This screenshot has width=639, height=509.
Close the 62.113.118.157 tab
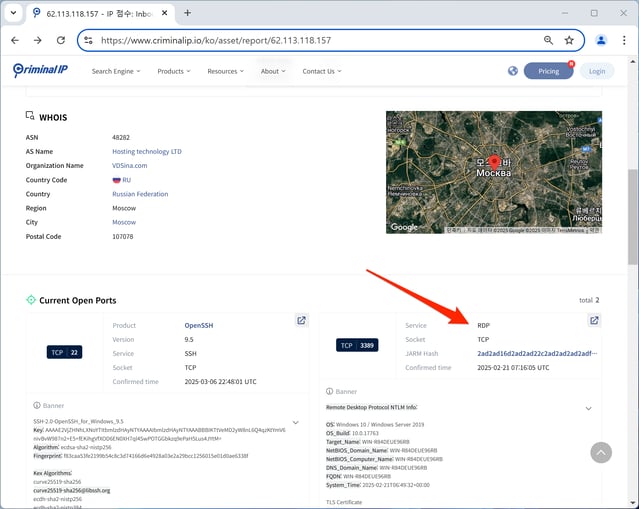click(165, 13)
